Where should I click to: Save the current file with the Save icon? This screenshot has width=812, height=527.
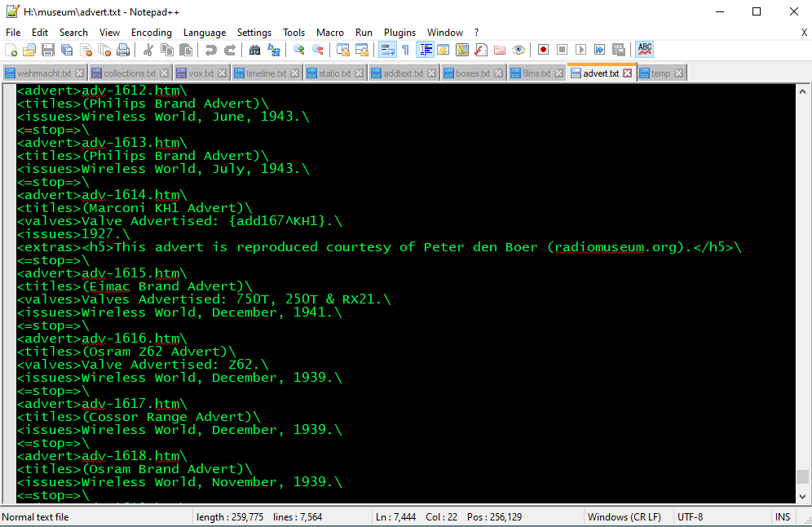48,50
